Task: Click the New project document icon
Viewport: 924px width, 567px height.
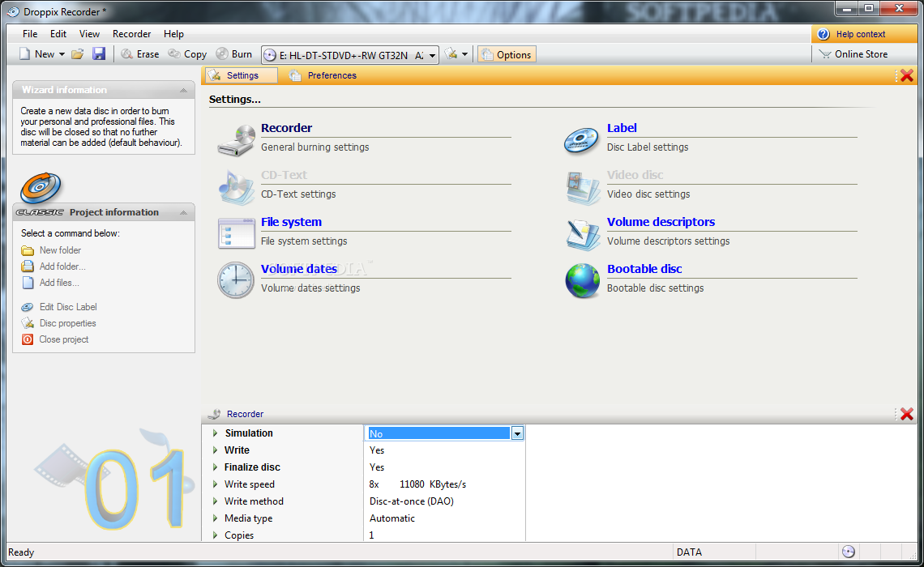Action: [25, 54]
